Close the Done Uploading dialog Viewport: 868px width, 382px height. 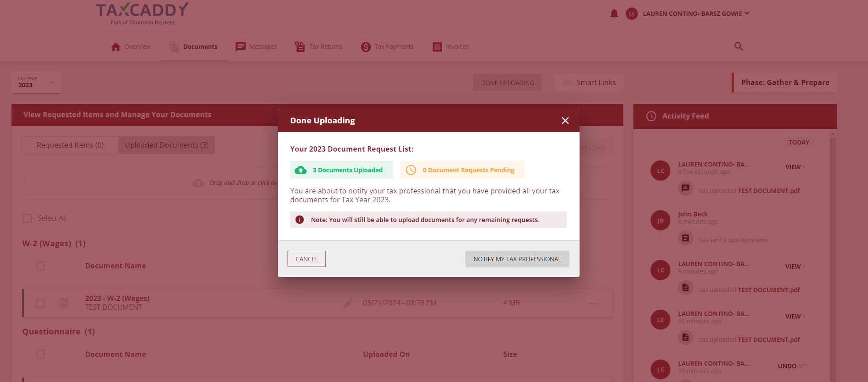(565, 121)
